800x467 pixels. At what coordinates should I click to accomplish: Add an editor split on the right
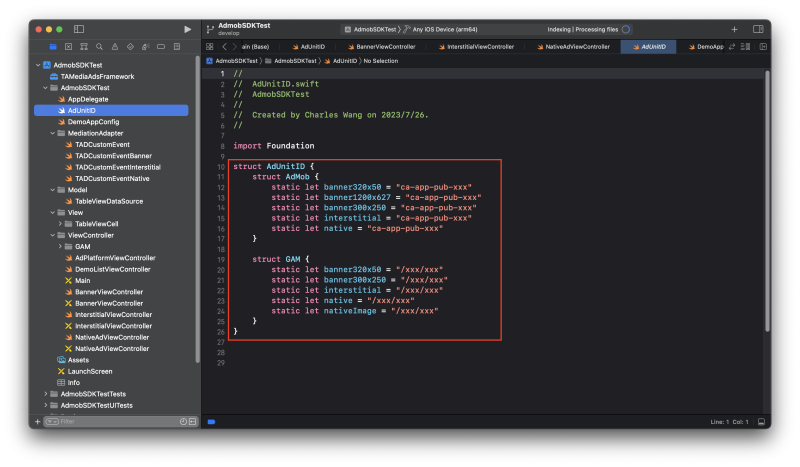[763, 46]
